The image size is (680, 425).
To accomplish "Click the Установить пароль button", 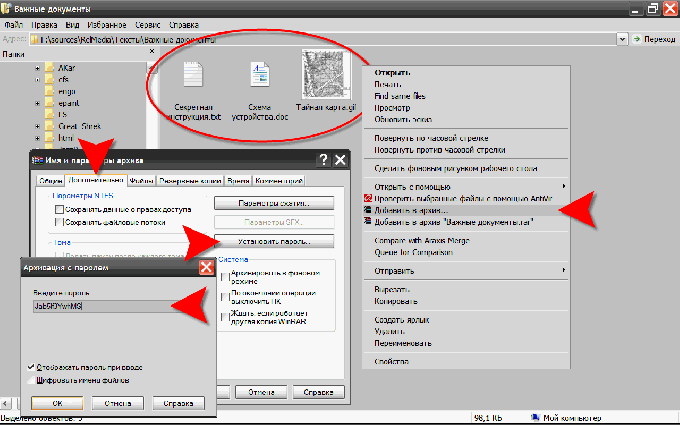I will click(274, 241).
